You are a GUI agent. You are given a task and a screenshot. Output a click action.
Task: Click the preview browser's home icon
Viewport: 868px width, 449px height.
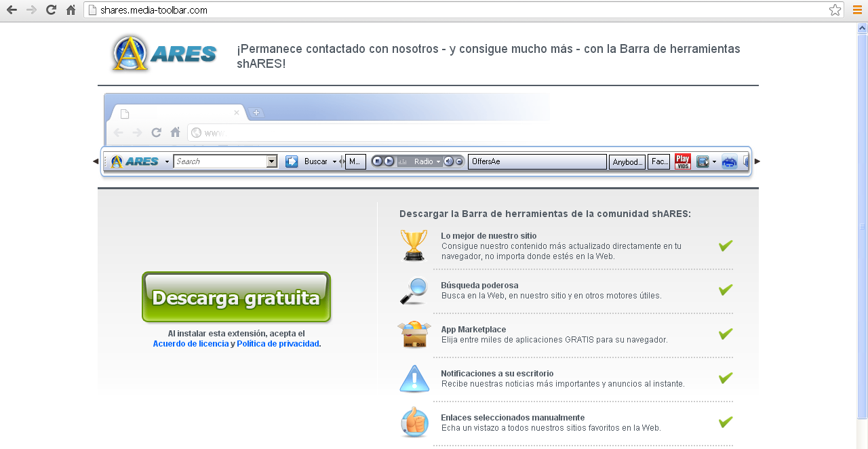click(176, 132)
